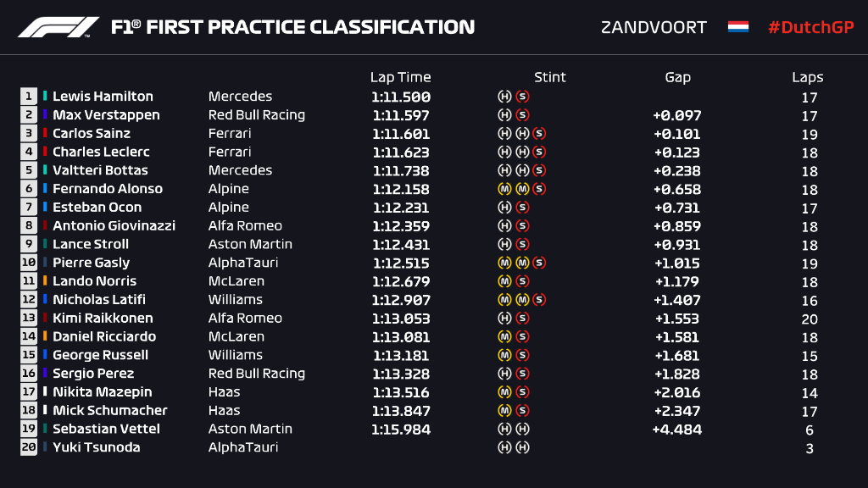Open the #DutchGP hashtag link
The width and height of the screenshot is (868, 488).
[x=810, y=27]
